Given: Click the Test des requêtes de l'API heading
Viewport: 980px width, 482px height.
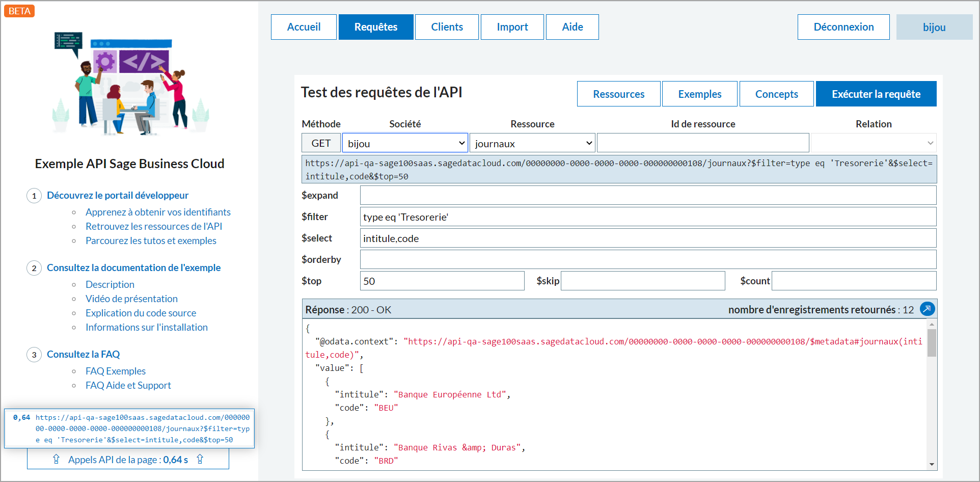Looking at the screenshot, I should click(x=382, y=92).
